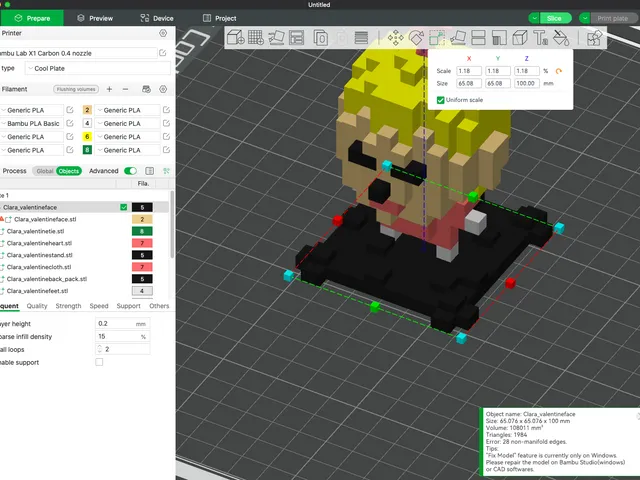The image size is (640, 480).
Task: Select the Move tool icon
Action: 396,38
